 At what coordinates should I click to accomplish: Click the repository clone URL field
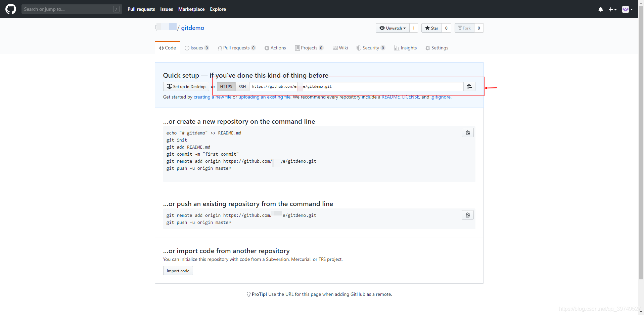click(356, 86)
